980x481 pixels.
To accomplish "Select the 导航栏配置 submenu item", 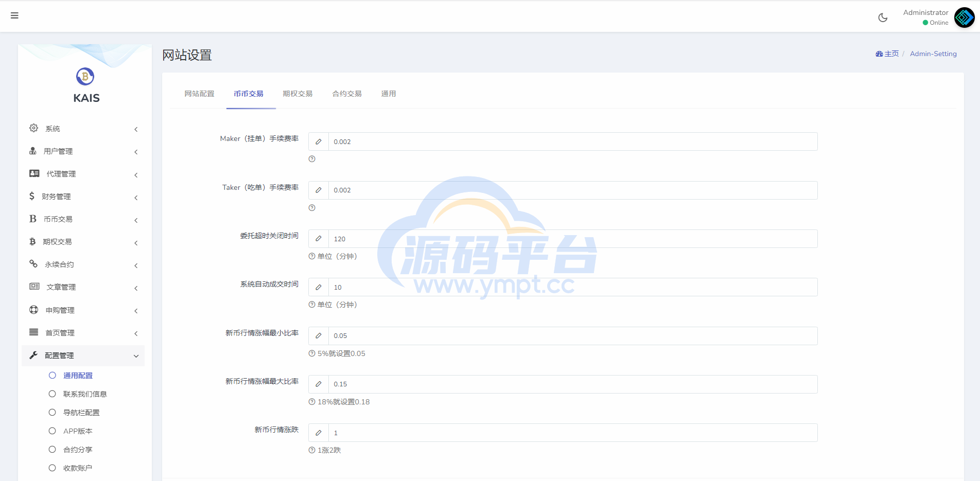I will [81, 413].
